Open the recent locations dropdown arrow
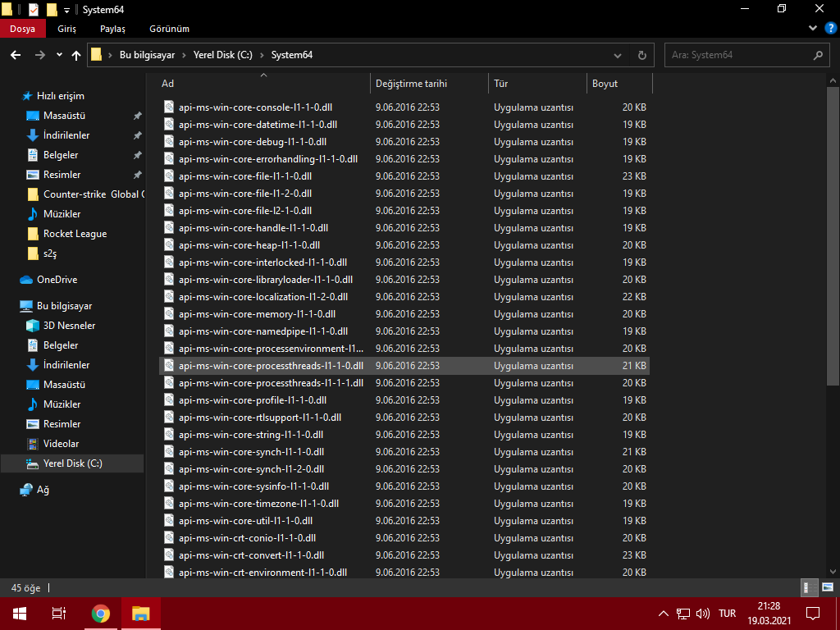840x630 pixels. 59,55
